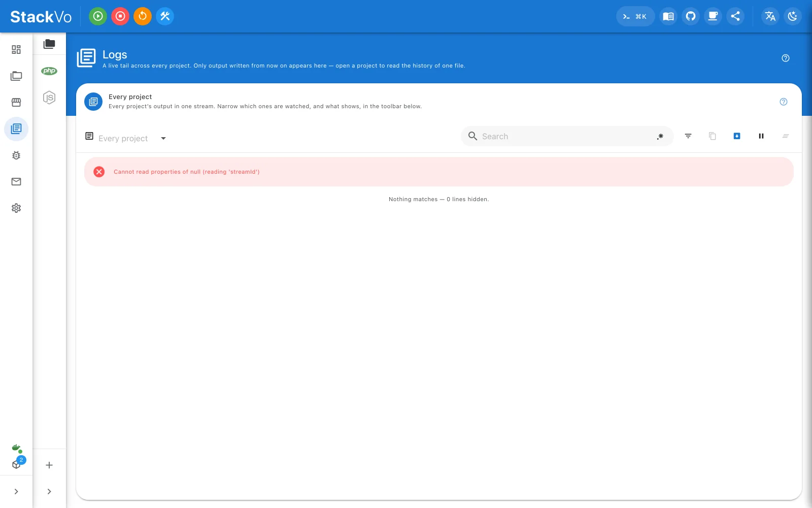Expand the main navigation sidebar chevron
Screen dimensions: 812x508
pyautogui.click(x=16, y=491)
